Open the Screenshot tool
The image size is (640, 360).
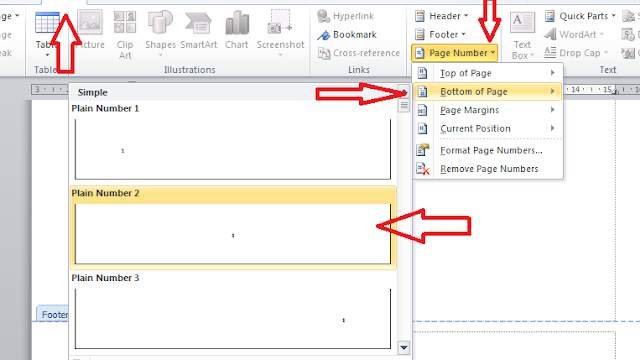[280, 34]
